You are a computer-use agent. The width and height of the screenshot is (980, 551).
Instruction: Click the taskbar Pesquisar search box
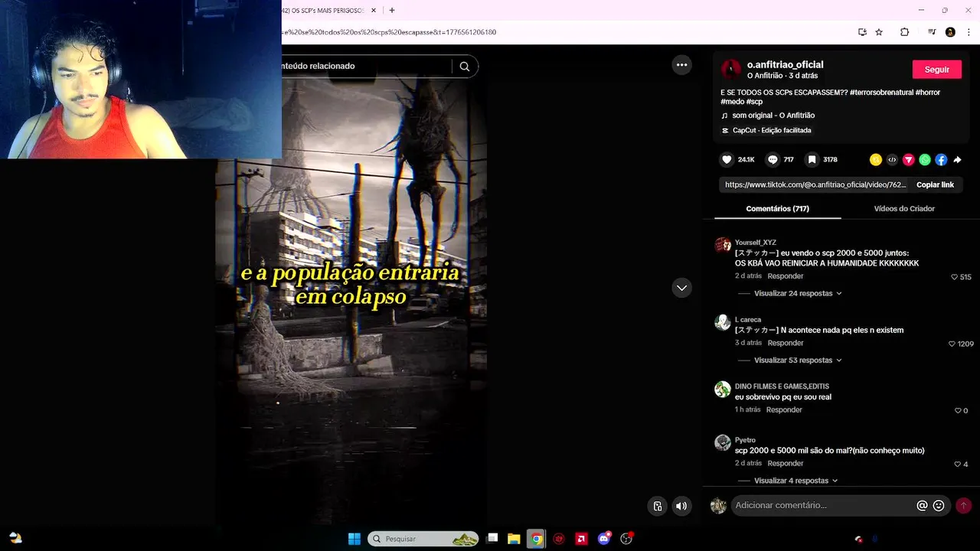coord(423,539)
